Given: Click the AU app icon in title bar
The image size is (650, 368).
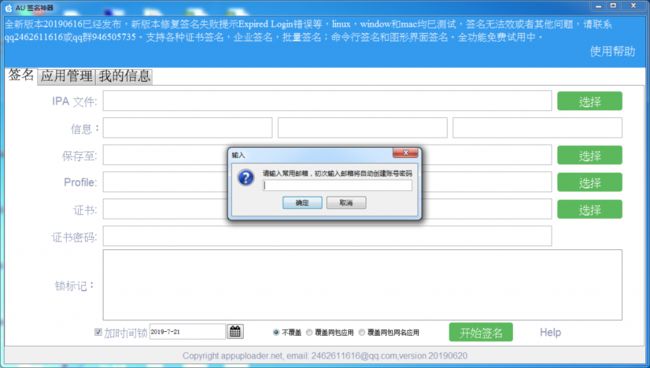Looking at the screenshot, I should coord(8,8).
